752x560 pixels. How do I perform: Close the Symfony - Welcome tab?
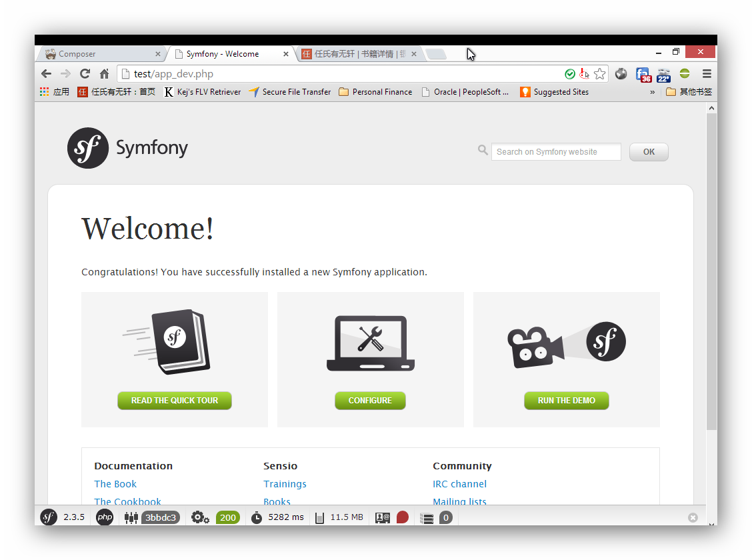click(x=286, y=54)
